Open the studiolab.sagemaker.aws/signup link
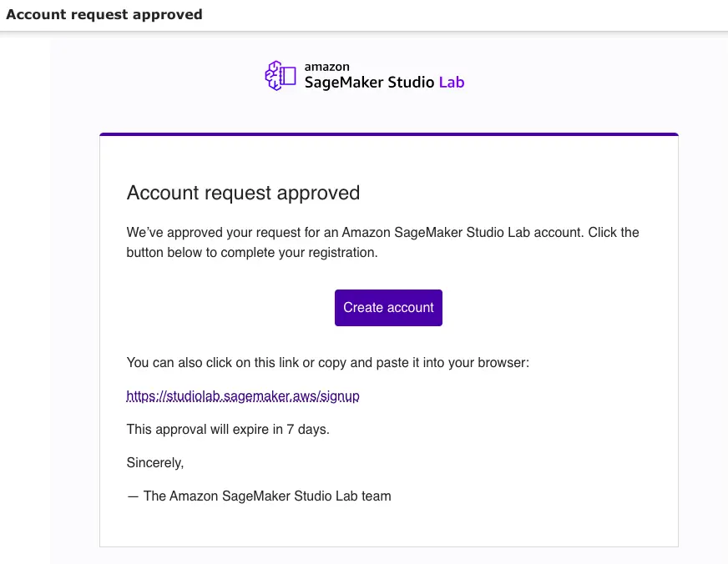The image size is (728, 564). 243,396
